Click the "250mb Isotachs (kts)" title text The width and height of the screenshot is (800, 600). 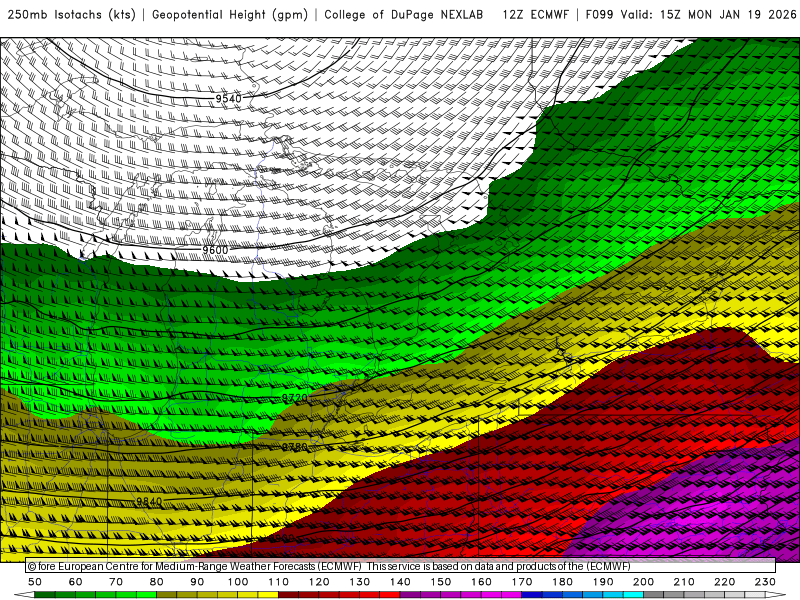click(x=71, y=15)
